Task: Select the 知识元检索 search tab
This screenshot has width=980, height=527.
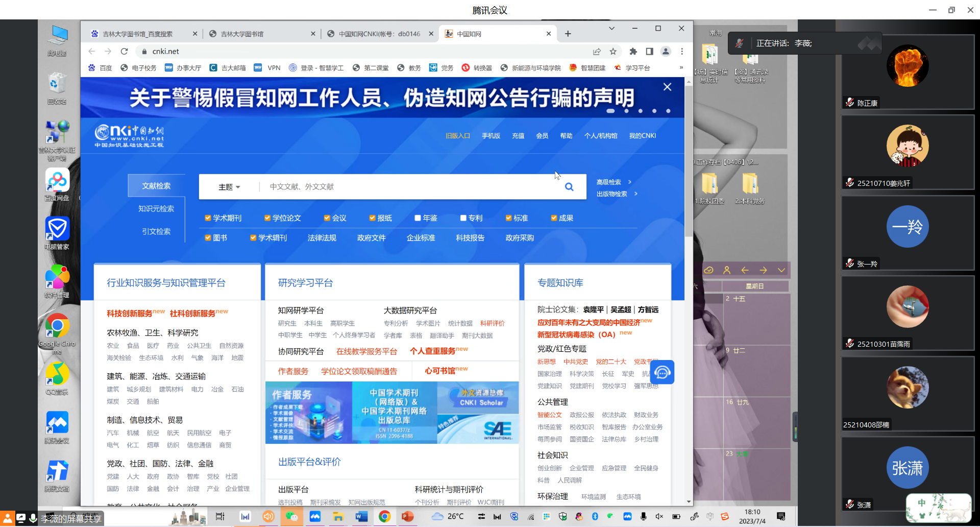Action: tap(156, 208)
